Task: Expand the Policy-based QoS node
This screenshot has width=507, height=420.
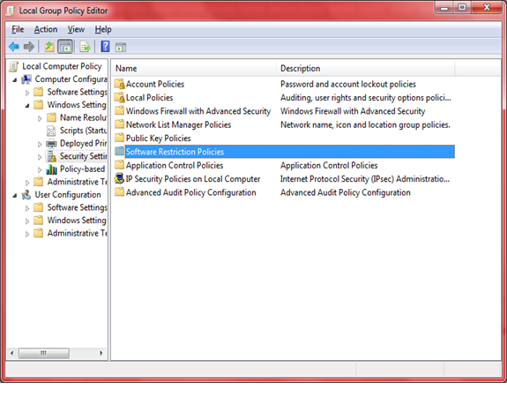Action: 40,170
